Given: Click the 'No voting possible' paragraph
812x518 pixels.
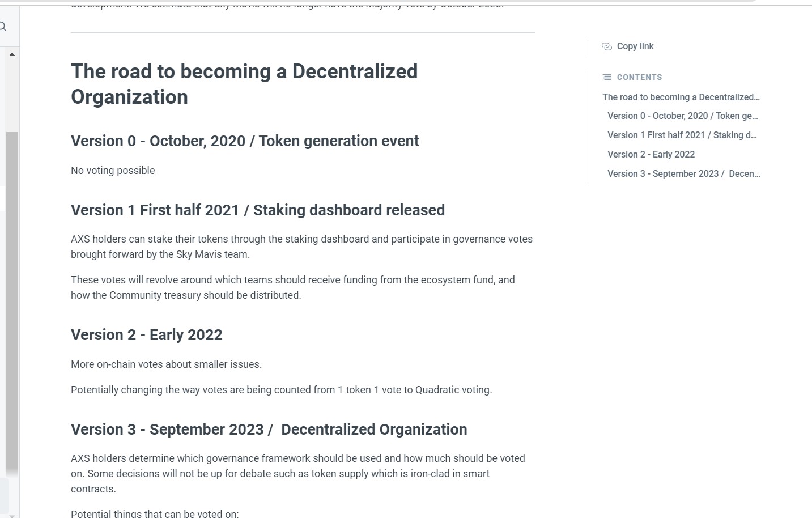Looking at the screenshot, I should [x=113, y=171].
